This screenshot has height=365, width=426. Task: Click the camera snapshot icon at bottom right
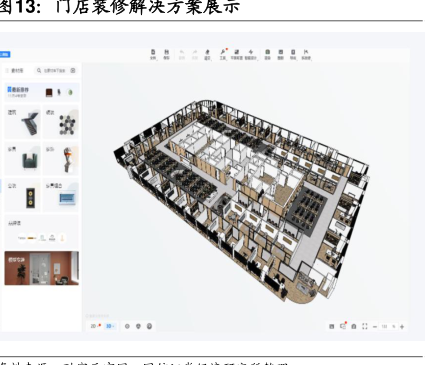point(354,326)
